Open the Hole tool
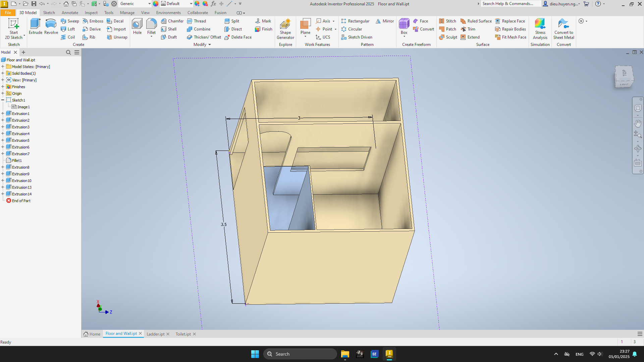 pyautogui.click(x=137, y=26)
